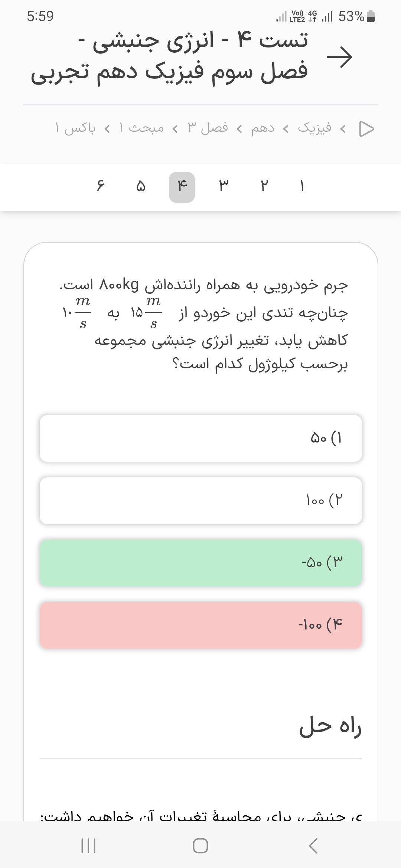Image resolution: width=401 pixels, height=868 pixels.
Task: Select current question ۴ tab
Action: click(x=182, y=187)
